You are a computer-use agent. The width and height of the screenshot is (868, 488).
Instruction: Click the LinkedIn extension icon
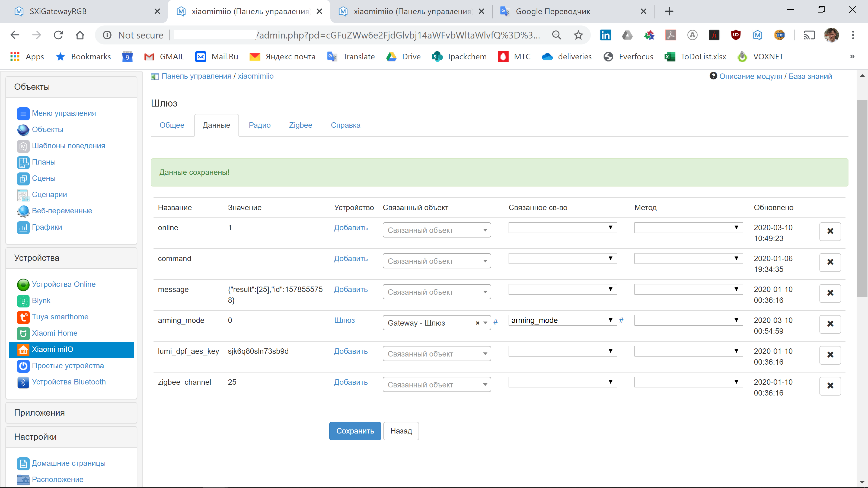click(605, 35)
